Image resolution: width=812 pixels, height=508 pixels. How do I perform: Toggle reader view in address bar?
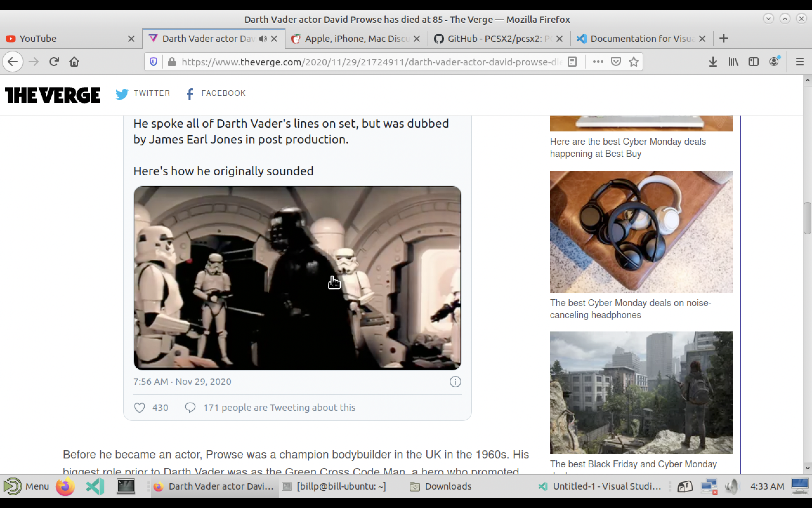tap(572, 62)
